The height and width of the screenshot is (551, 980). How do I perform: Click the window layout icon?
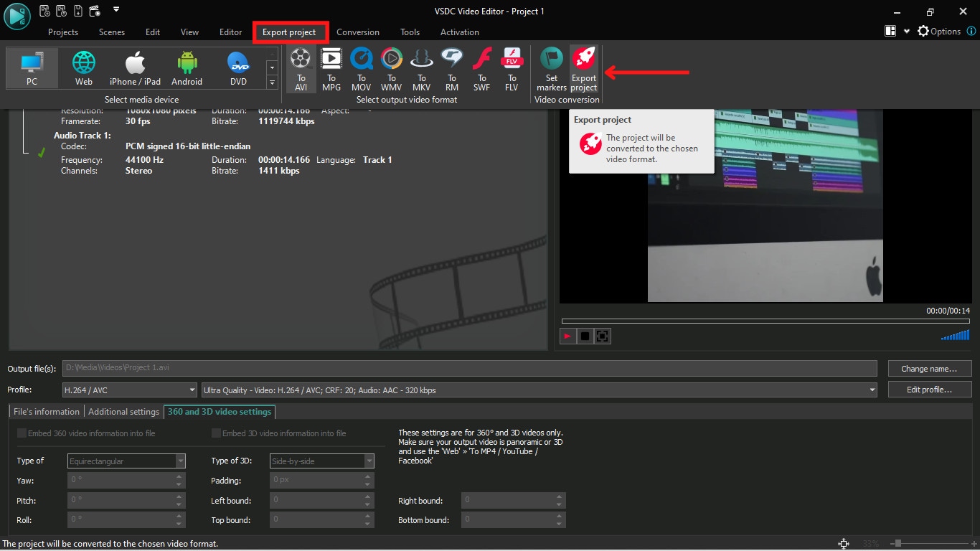click(x=890, y=32)
